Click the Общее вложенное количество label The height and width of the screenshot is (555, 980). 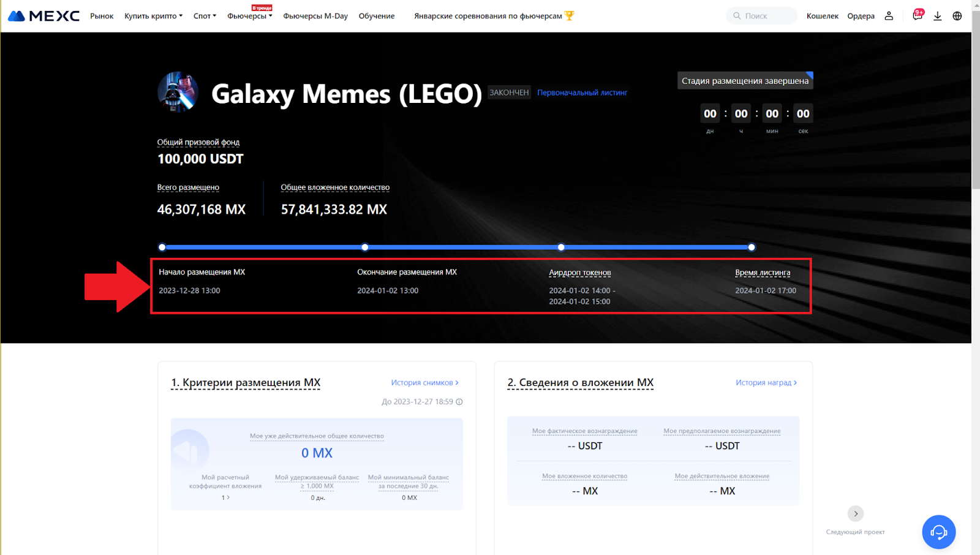point(335,187)
